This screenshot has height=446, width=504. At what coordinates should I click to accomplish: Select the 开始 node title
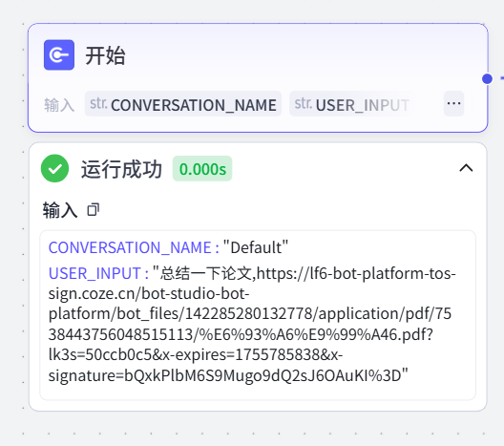(105, 55)
